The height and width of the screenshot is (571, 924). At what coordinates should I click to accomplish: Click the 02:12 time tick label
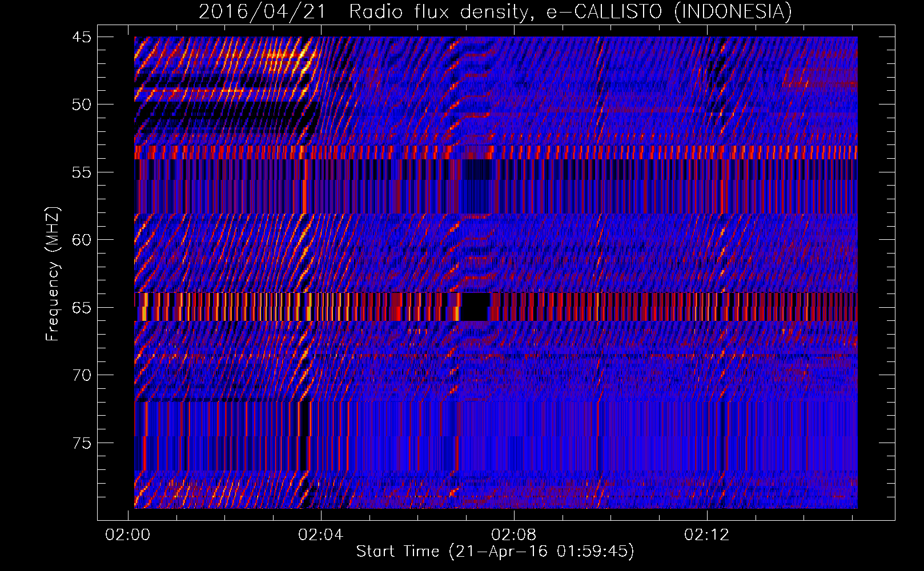tap(707, 534)
